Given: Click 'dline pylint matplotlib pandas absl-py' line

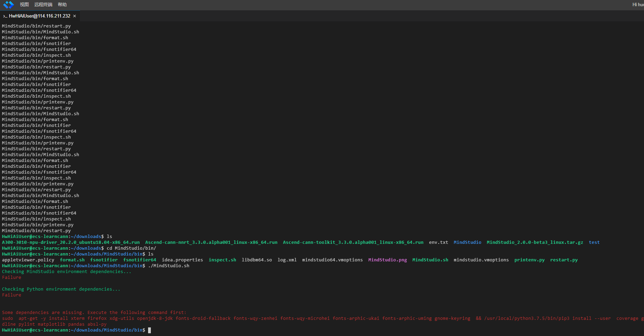Looking at the screenshot, I should pos(54,324).
